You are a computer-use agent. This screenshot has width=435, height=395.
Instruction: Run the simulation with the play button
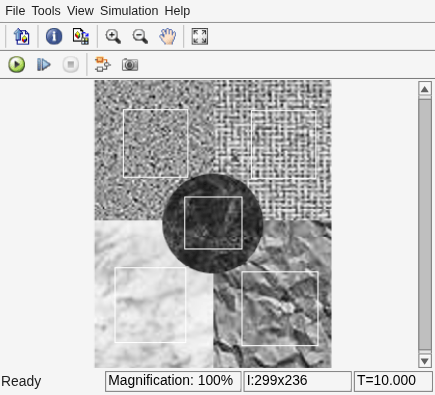click(16, 64)
